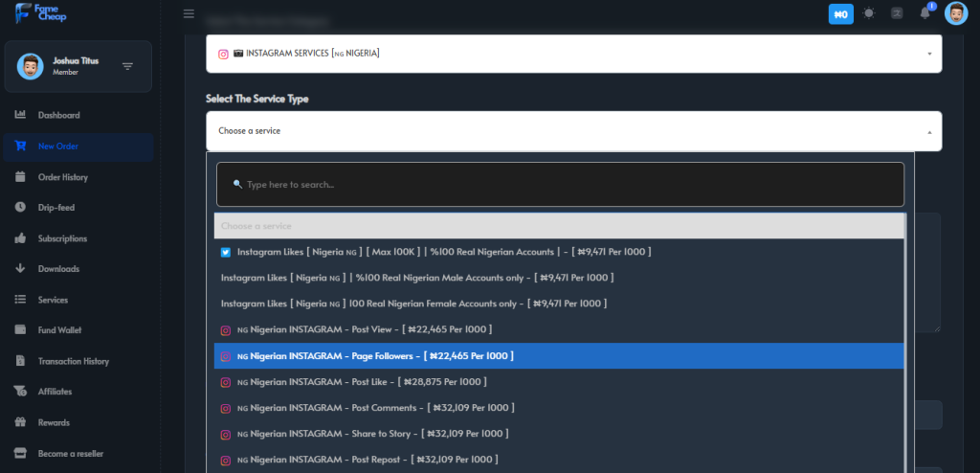The height and width of the screenshot is (473, 980).
Task: Click the Joshua Titus sidebar avatar
Action: (30, 66)
